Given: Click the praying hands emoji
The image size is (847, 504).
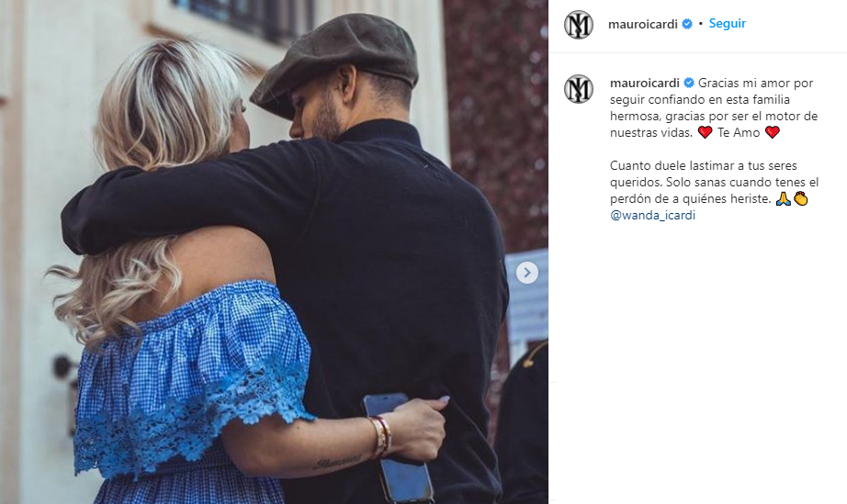Looking at the screenshot, I should [x=784, y=198].
